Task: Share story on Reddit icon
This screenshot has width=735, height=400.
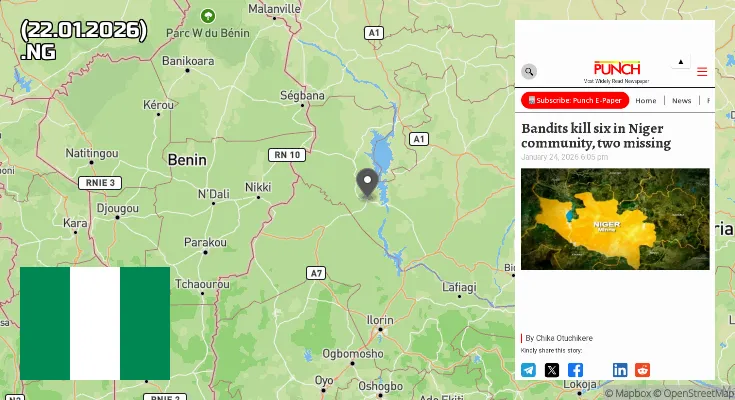Action: point(642,370)
